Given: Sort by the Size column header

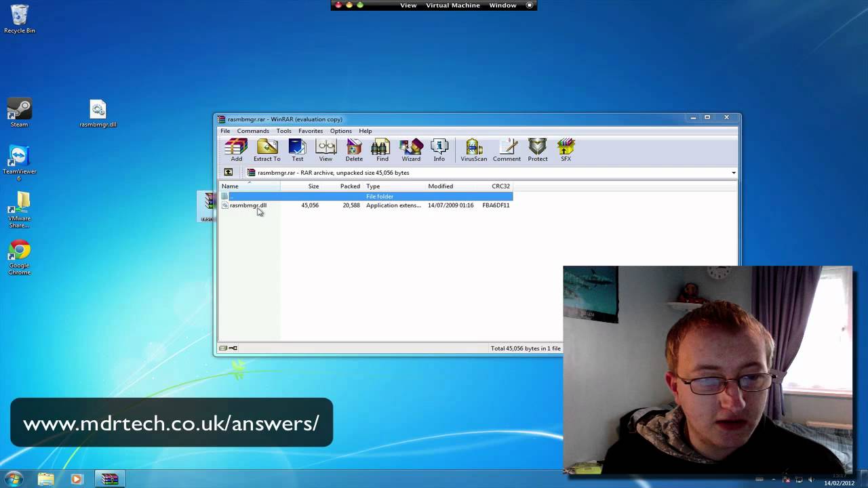Looking at the screenshot, I should (300, 186).
